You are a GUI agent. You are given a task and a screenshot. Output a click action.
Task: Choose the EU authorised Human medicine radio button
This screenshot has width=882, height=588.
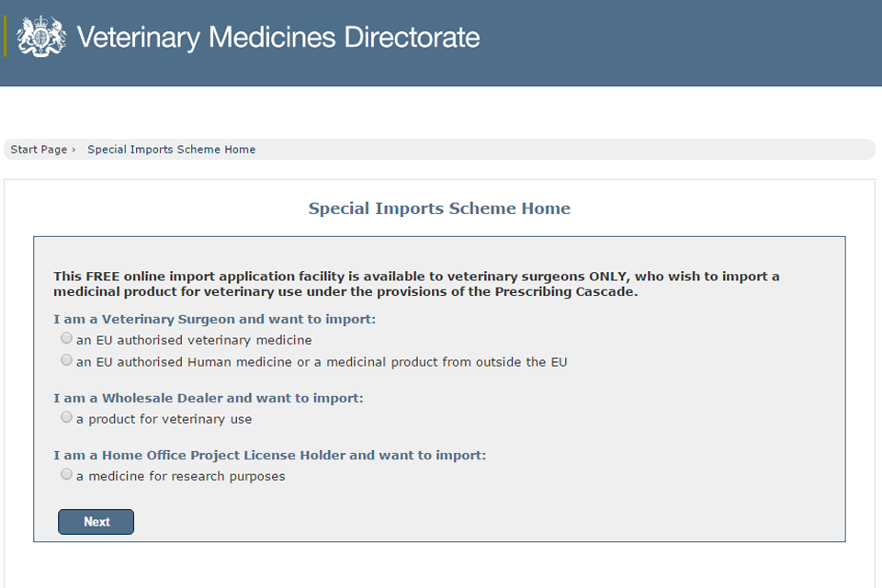(66, 361)
